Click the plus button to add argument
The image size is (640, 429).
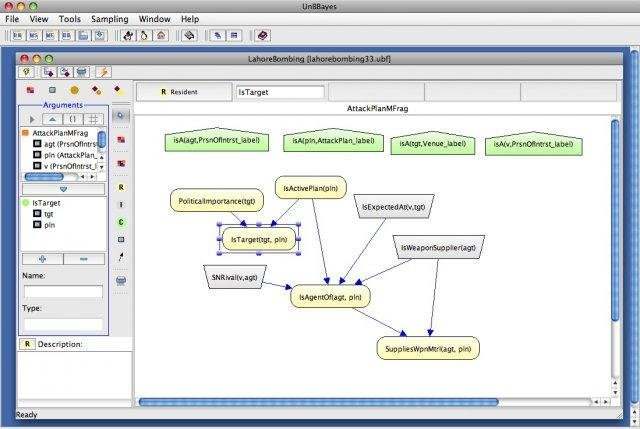(x=42, y=258)
